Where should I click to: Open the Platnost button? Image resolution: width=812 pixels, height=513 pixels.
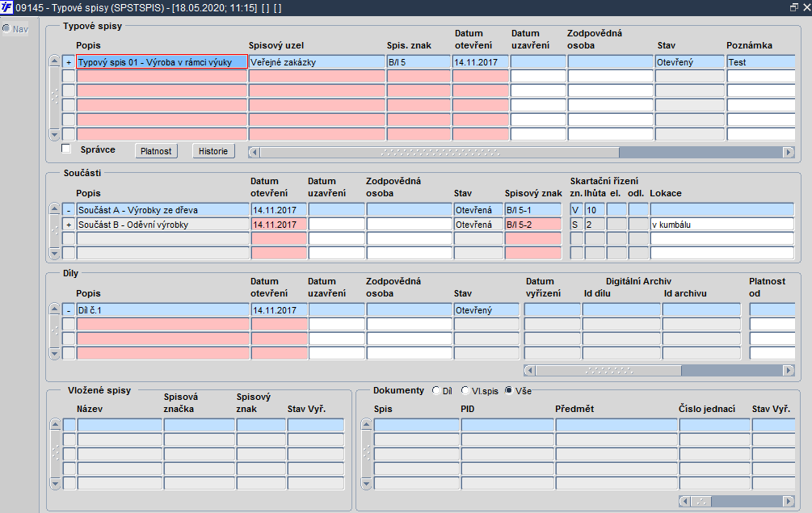pos(156,151)
